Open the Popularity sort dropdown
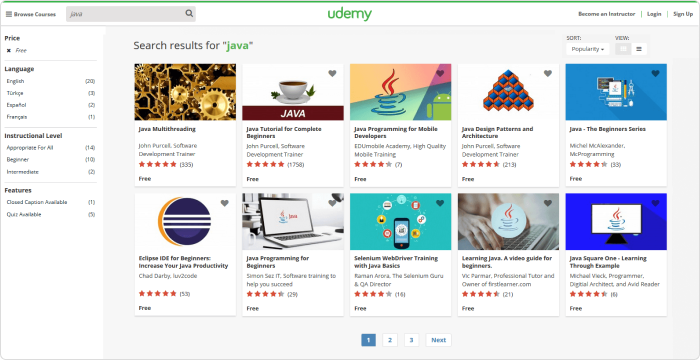The width and height of the screenshot is (700, 360). [588, 49]
